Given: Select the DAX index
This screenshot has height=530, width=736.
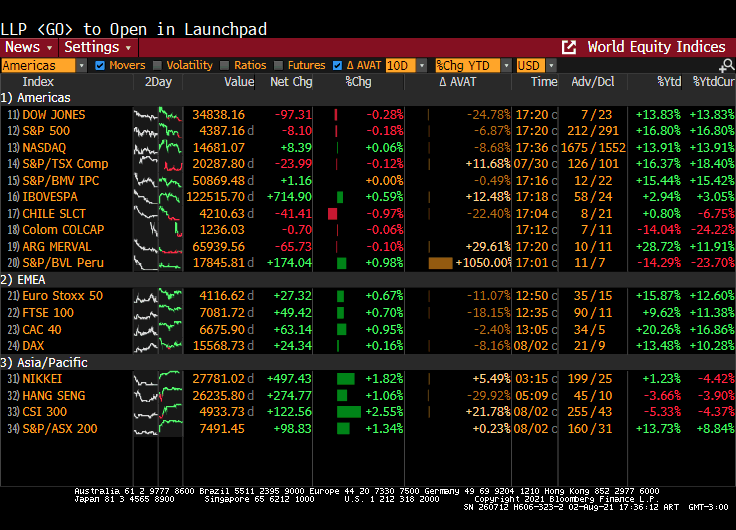Looking at the screenshot, I should coord(33,346).
